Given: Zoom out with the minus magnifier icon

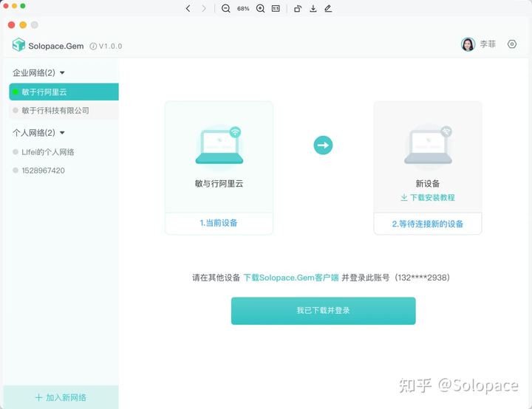Looking at the screenshot, I should [x=225, y=8].
